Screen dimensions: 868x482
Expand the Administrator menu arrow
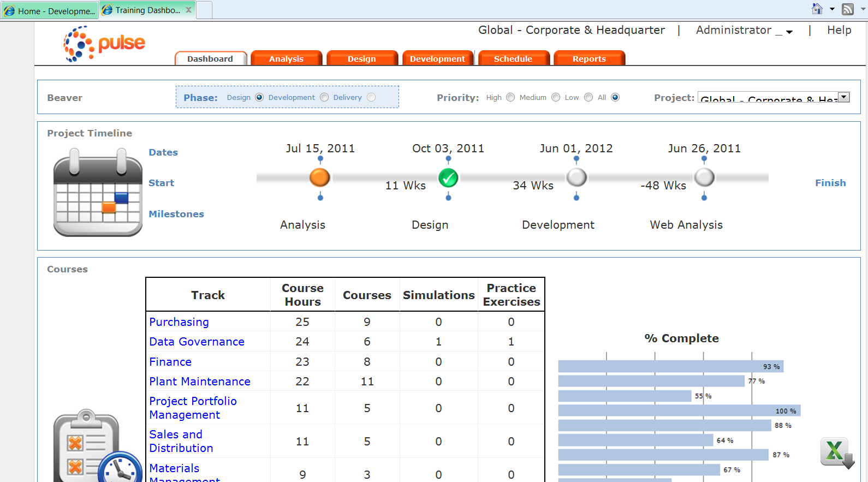(x=789, y=32)
